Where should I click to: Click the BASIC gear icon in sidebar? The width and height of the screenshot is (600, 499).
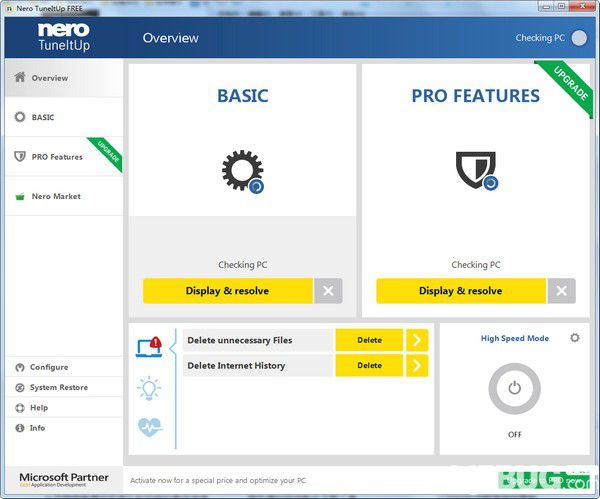click(20, 117)
